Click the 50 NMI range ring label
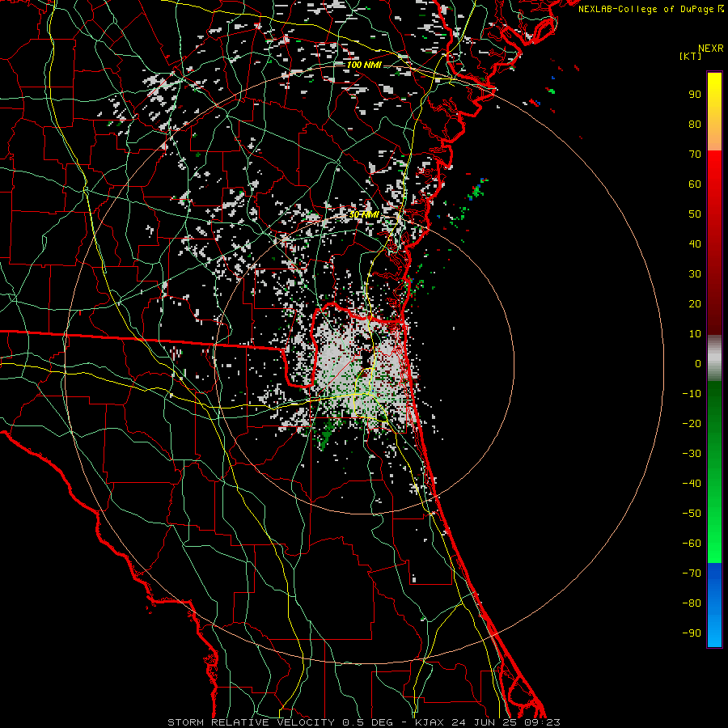 (364, 214)
